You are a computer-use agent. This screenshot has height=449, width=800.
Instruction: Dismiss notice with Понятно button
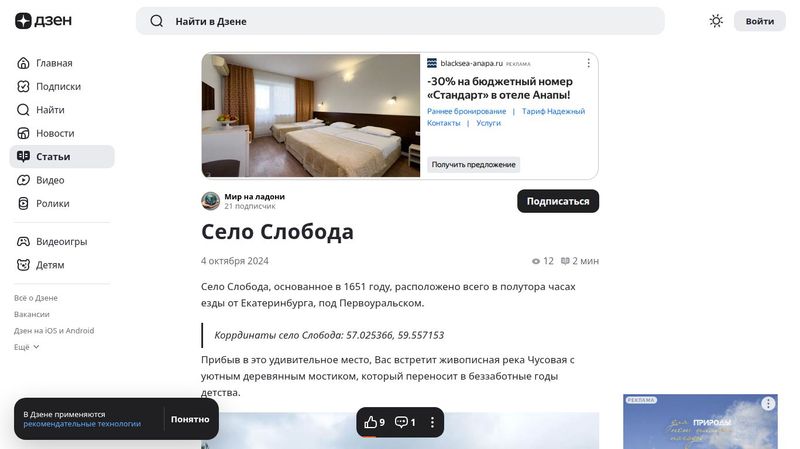click(190, 419)
